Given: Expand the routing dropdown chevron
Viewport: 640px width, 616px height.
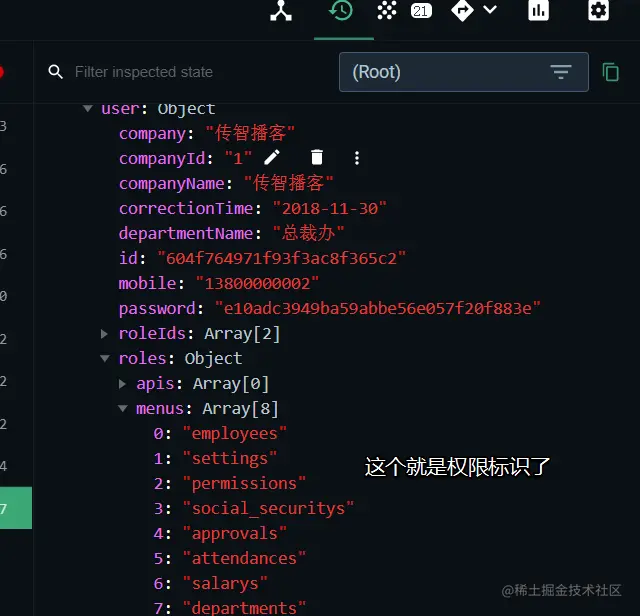Looking at the screenshot, I should [x=490, y=9].
